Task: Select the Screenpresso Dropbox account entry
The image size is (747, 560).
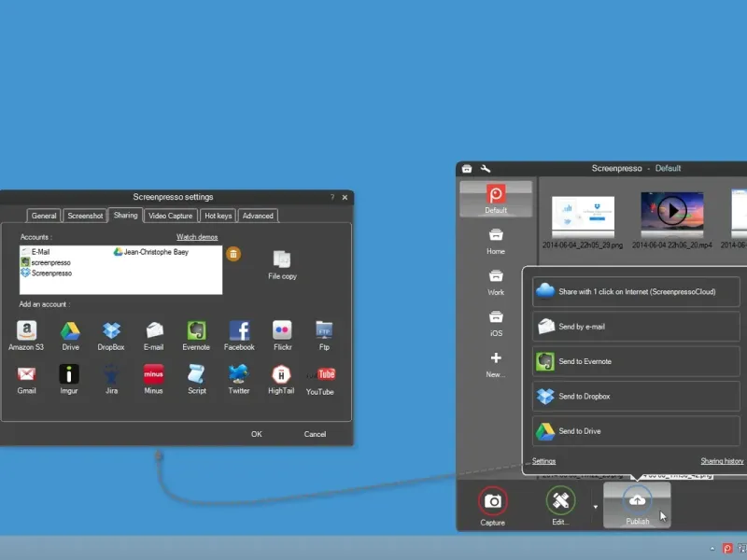Action: pos(47,273)
